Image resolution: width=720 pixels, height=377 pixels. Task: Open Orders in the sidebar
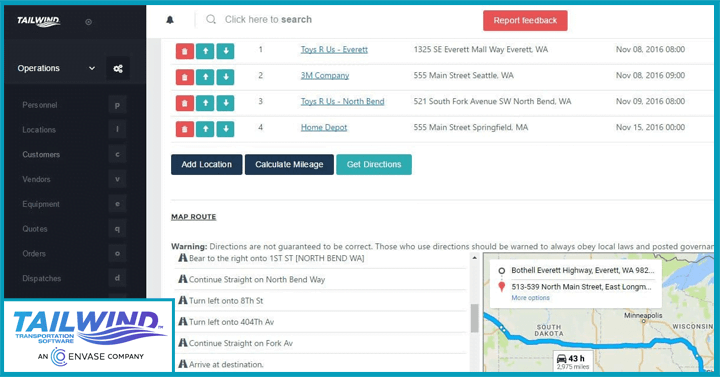click(34, 254)
